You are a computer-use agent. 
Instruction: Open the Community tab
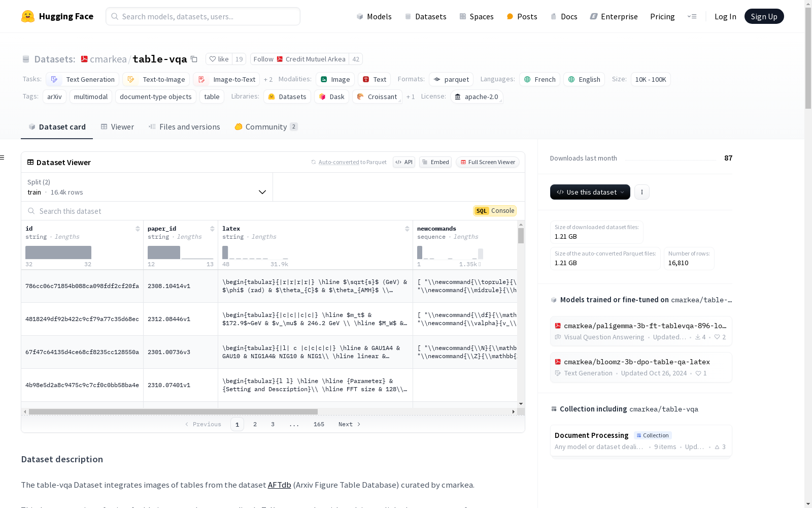coord(266,126)
